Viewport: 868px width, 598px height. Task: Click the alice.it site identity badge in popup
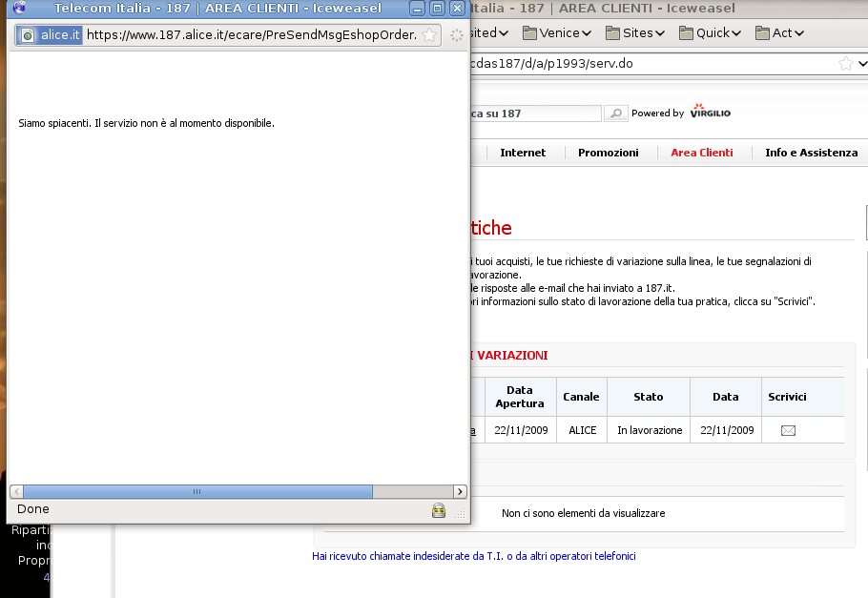coord(50,35)
